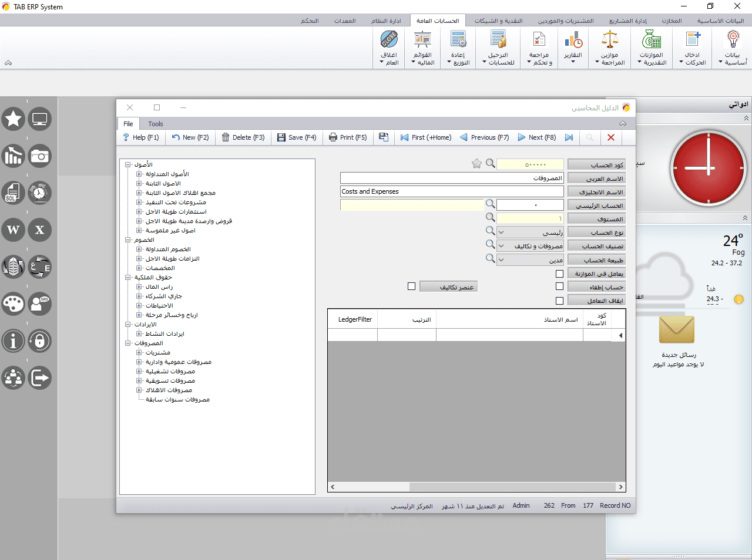Screen dimensions: 752x560
Task: Open the camera icon in left sidebar
Action: coord(39,156)
